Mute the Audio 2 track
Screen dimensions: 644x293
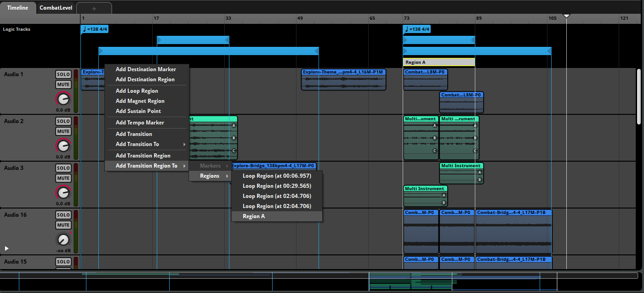click(x=63, y=131)
